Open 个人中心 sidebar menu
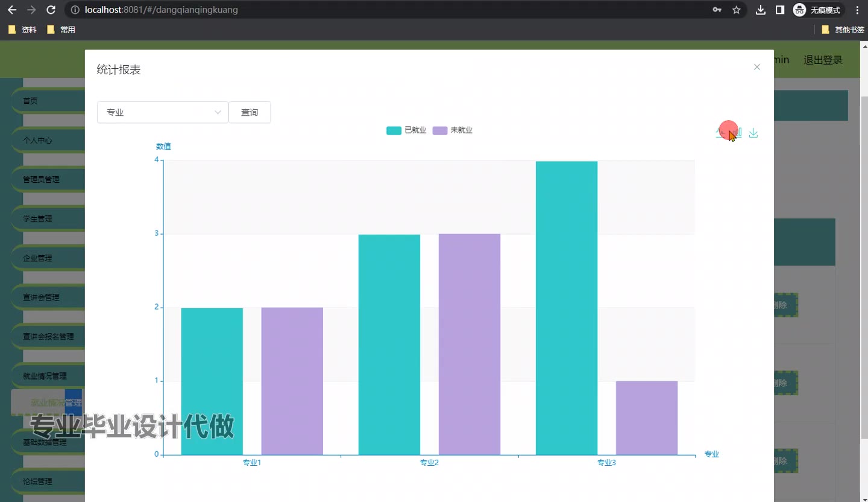This screenshot has width=868, height=502. click(x=48, y=140)
